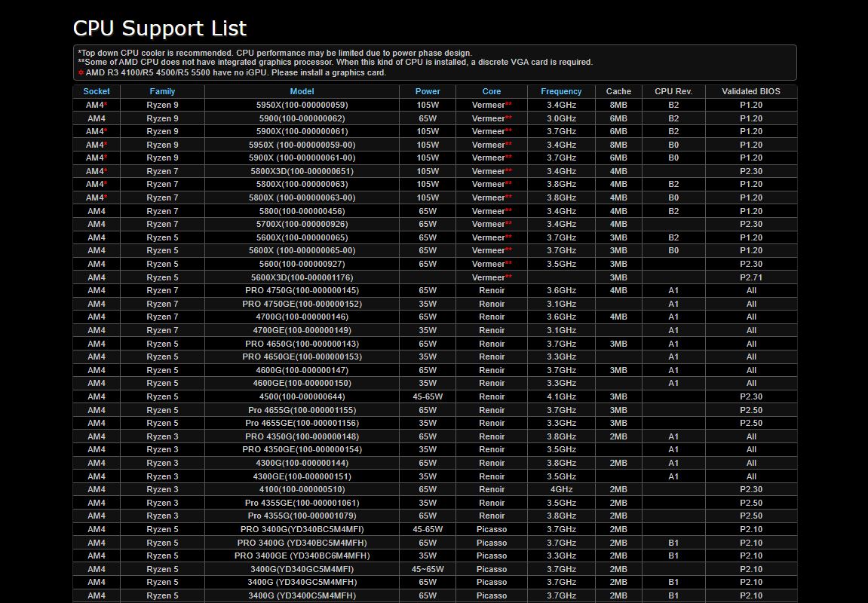Select model 5600(100-000000927) cell
Viewport: 868px width, 603px height.
coord(302,264)
